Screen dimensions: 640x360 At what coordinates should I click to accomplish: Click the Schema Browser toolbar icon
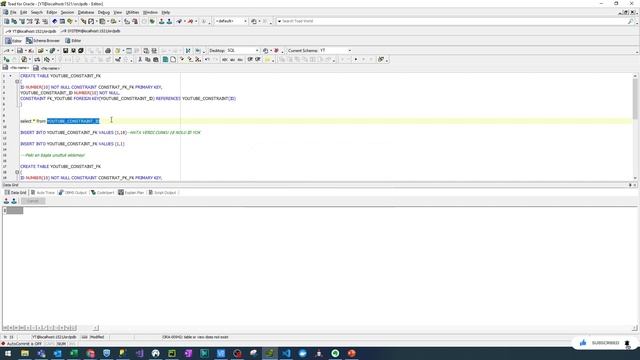(14, 21)
